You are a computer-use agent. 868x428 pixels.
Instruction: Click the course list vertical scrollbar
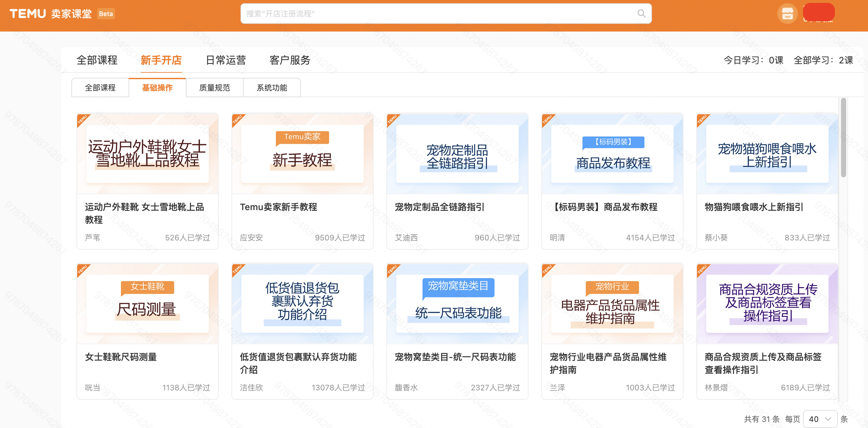tap(843, 137)
